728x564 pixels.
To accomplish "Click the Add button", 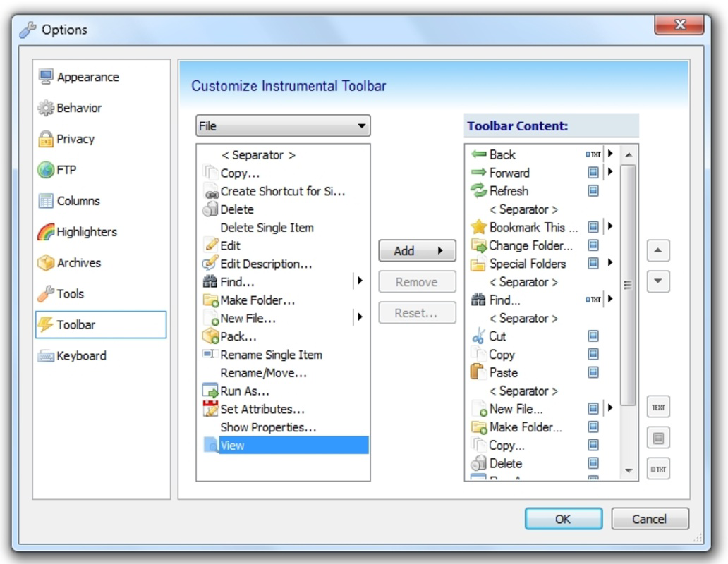I will pos(416,250).
